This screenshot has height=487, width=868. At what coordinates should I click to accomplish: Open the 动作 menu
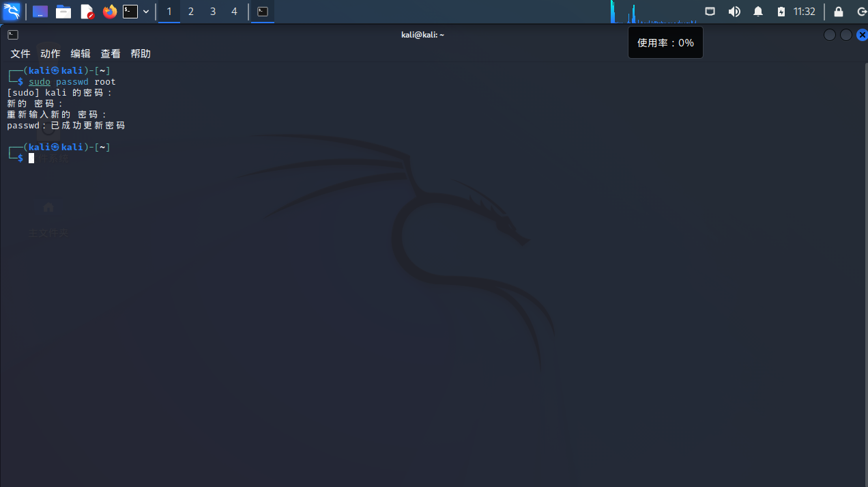(x=50, y=53)
